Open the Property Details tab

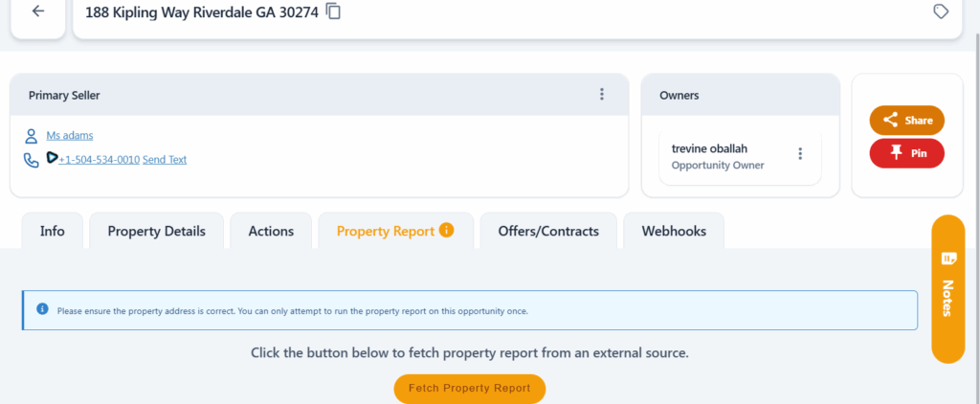click(x=156, y=232)
